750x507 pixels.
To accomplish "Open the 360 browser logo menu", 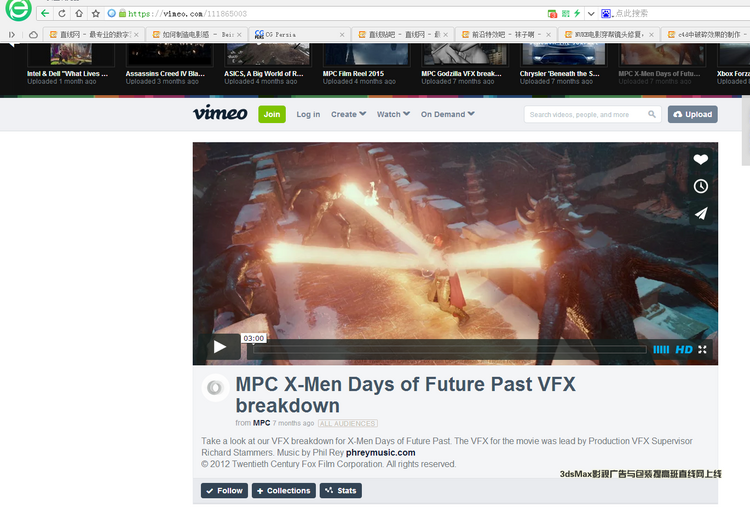I will [19, 10].
